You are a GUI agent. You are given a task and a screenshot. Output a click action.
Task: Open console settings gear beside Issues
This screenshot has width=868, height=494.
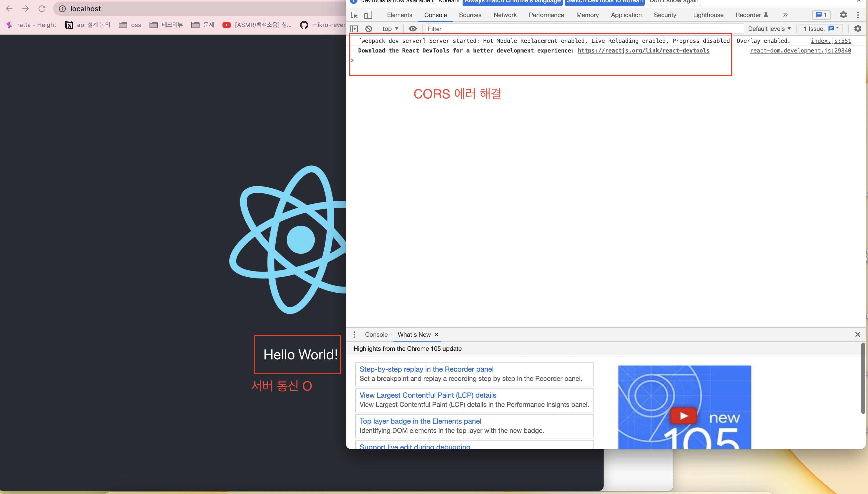coord(858,29)
